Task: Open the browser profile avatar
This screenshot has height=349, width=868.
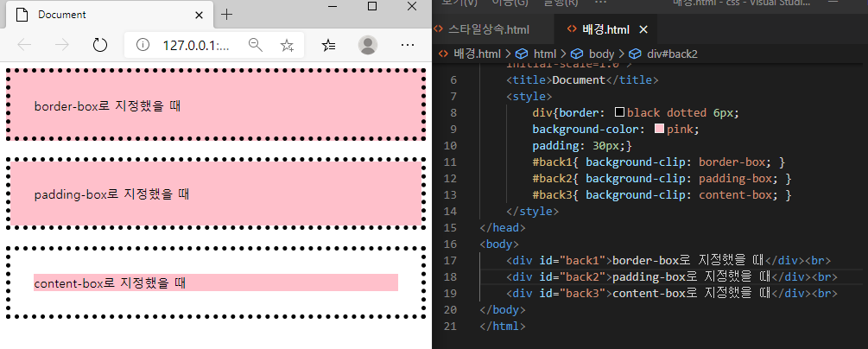Action: coord(368,45)
